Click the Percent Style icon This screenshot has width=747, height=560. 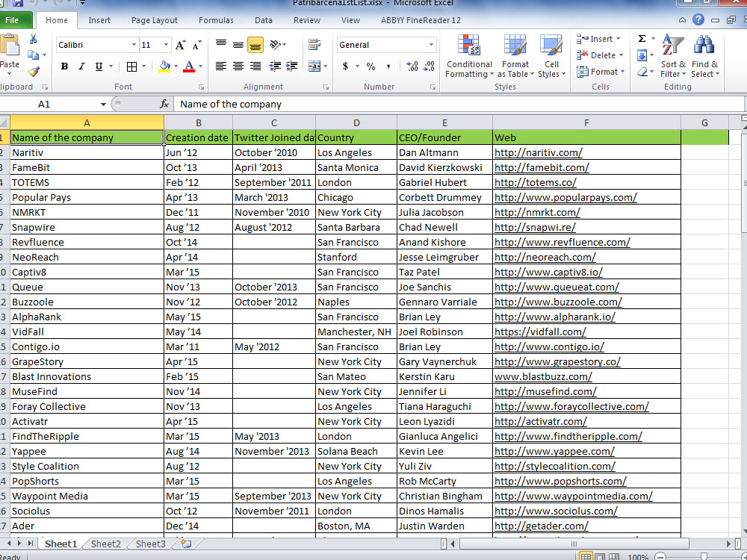[371, 66]
